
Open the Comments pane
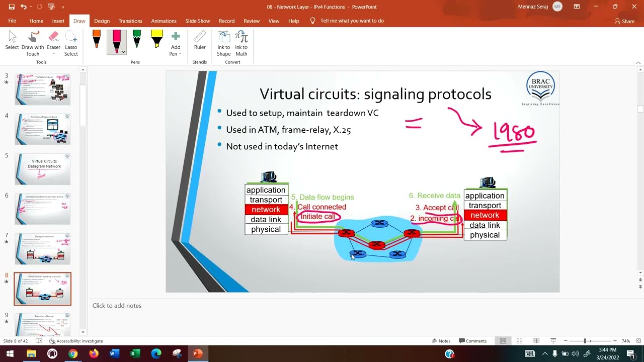click(472, 341)
